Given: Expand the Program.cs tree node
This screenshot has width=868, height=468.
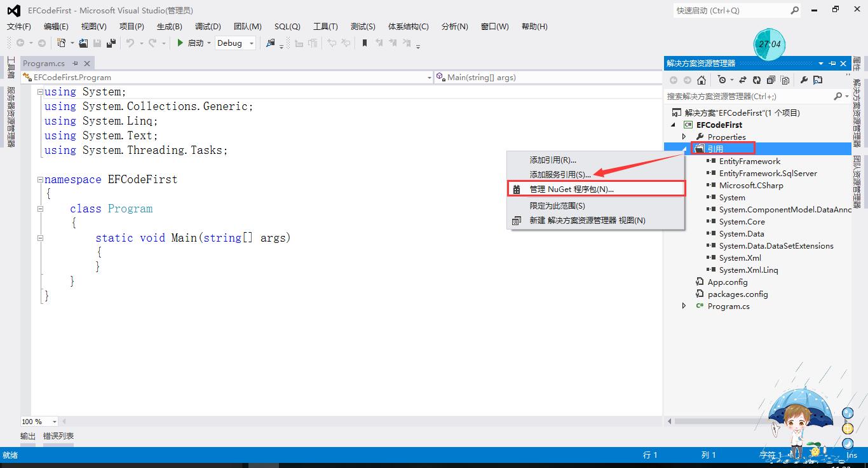Looking at the screenshot, I should [x=684, y=306].
